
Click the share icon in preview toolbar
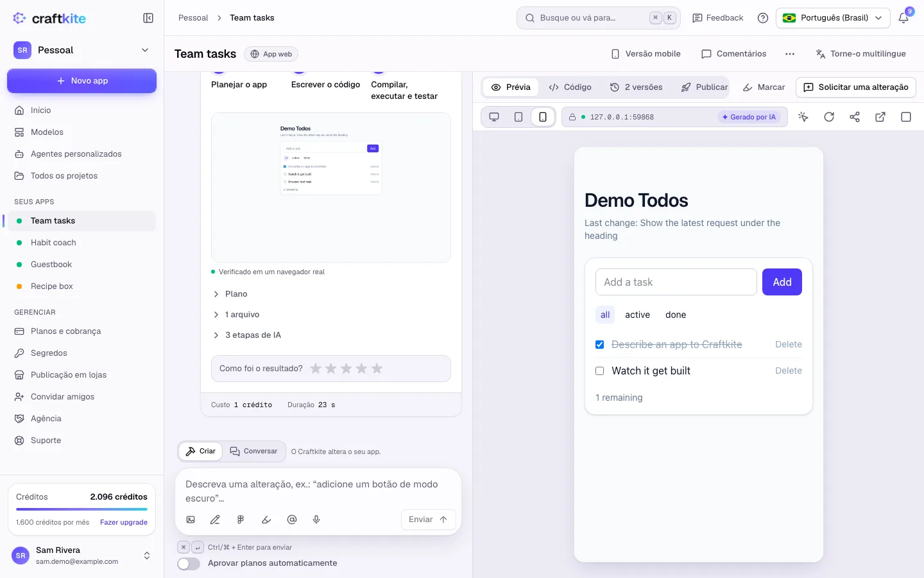(x=855, y=117)
